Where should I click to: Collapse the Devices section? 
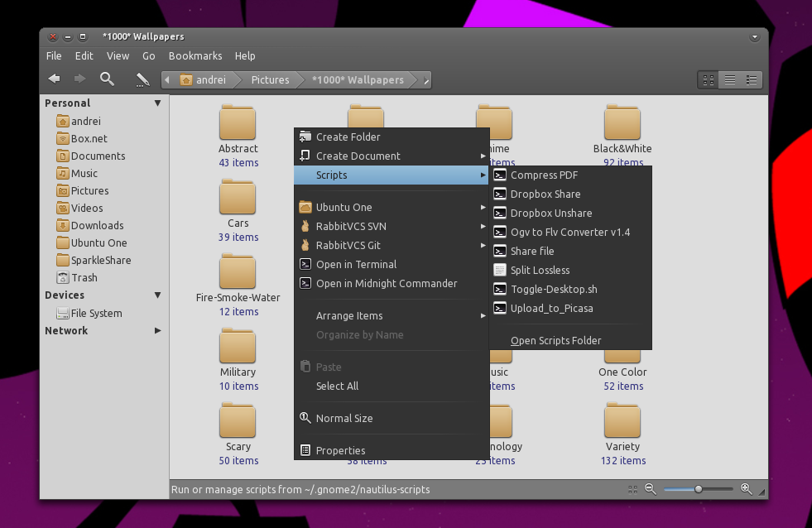(x=157, y=295)
